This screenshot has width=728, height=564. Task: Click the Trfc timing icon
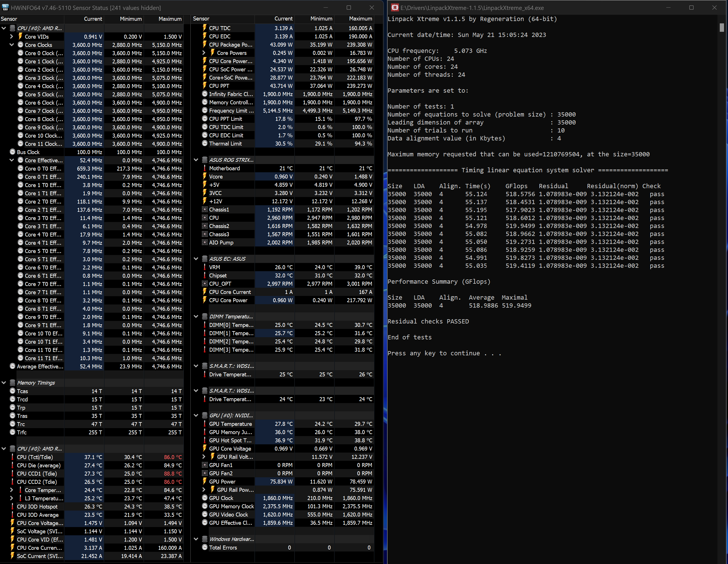[x=13, y=432]
